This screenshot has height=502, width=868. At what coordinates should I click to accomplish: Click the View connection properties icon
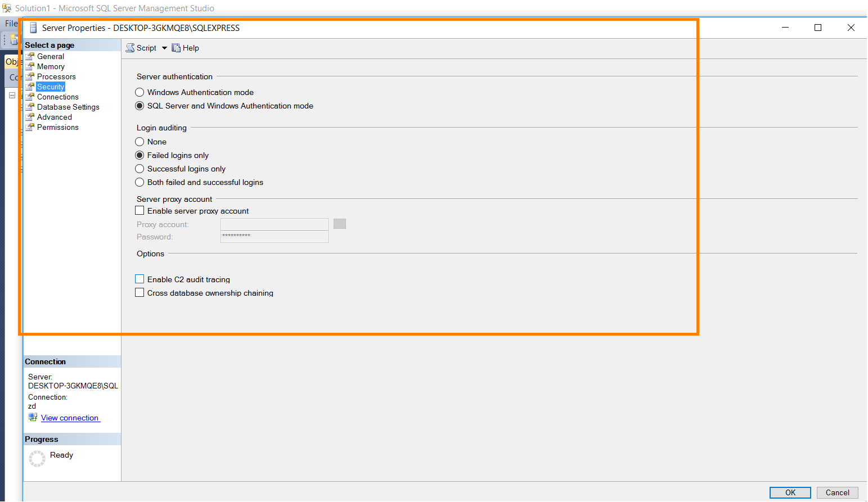[x=33, y=417]
